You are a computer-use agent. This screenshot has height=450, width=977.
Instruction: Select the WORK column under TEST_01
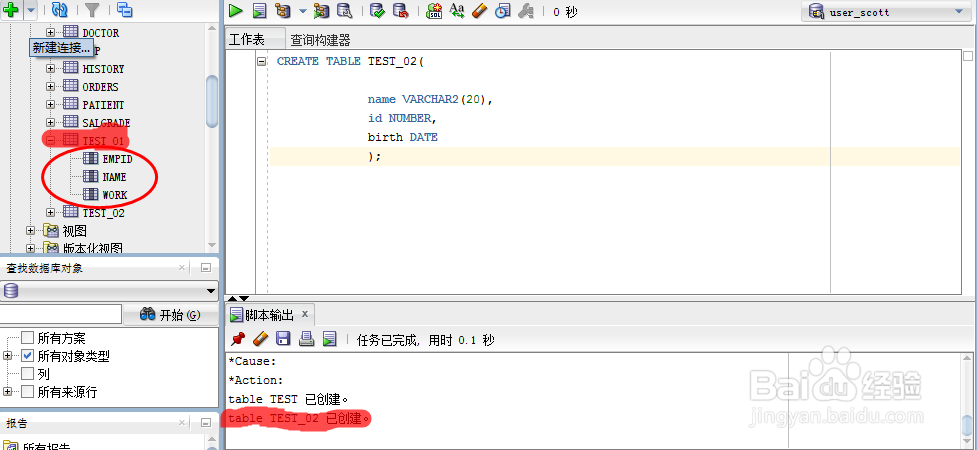[x=115, y=195]
